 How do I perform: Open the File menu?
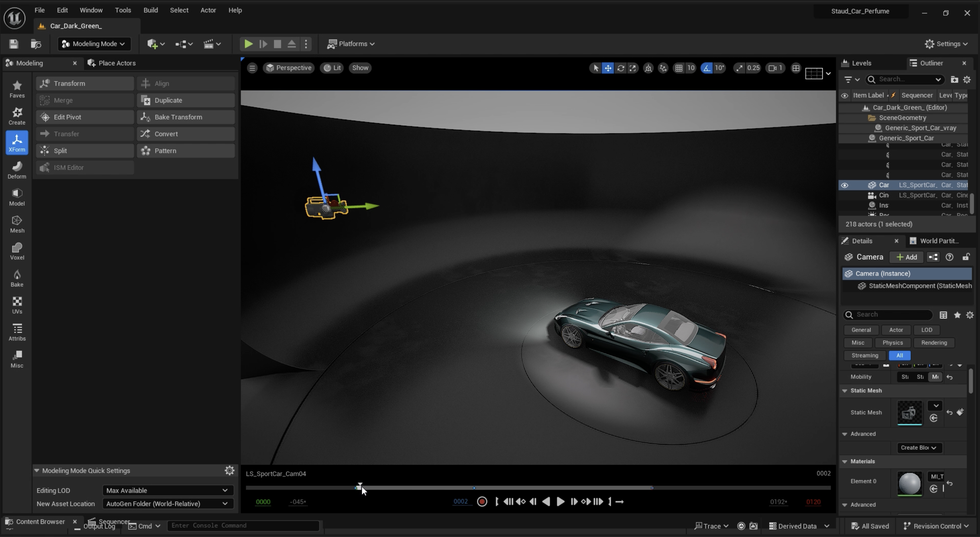click(x=40, y=10)
